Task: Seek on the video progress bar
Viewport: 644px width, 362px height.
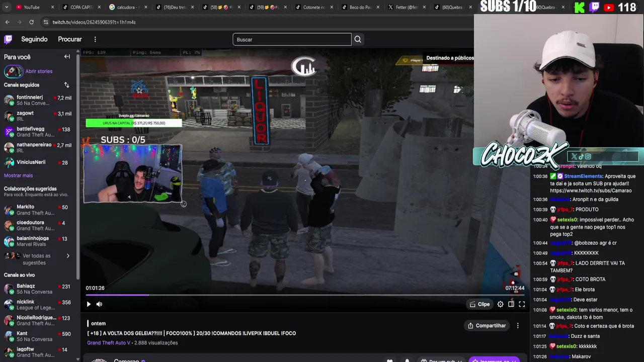Action: tap(305, 295)
